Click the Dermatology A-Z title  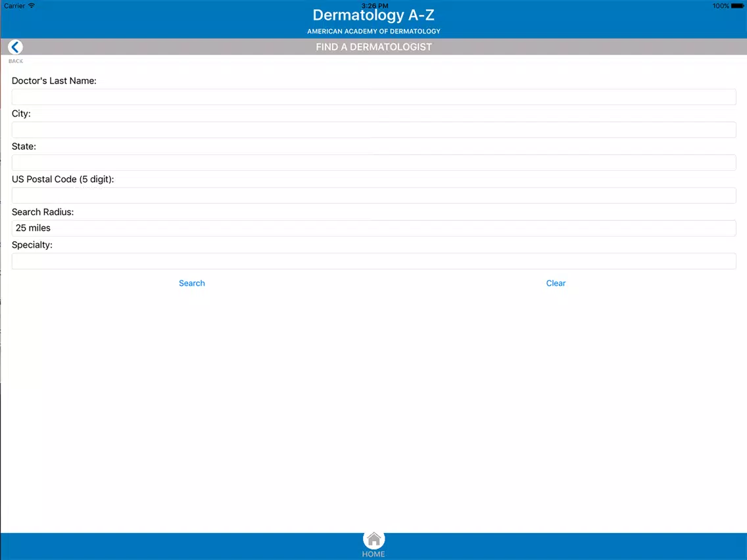(x=373, y=15)
